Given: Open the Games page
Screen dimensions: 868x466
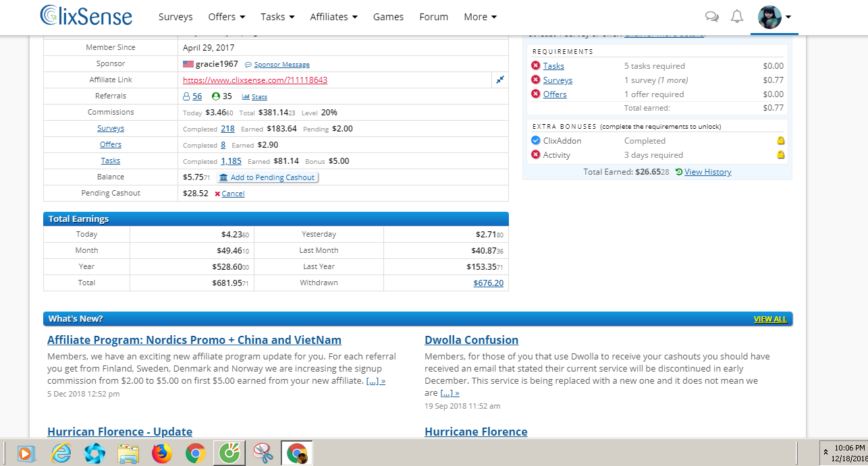Looking at the screenshot, I should pos(388,17).
